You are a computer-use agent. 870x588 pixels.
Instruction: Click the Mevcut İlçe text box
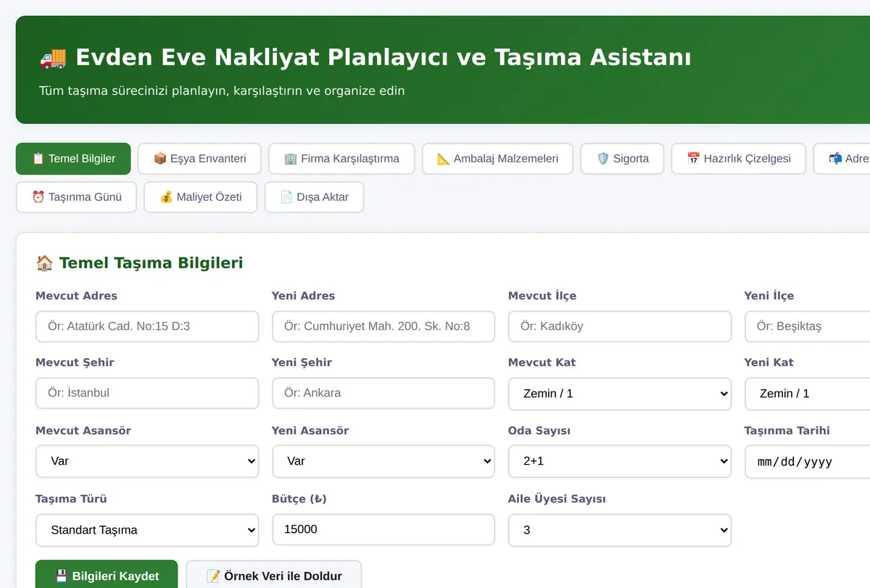pyautogui.click(x=620, y=326)
